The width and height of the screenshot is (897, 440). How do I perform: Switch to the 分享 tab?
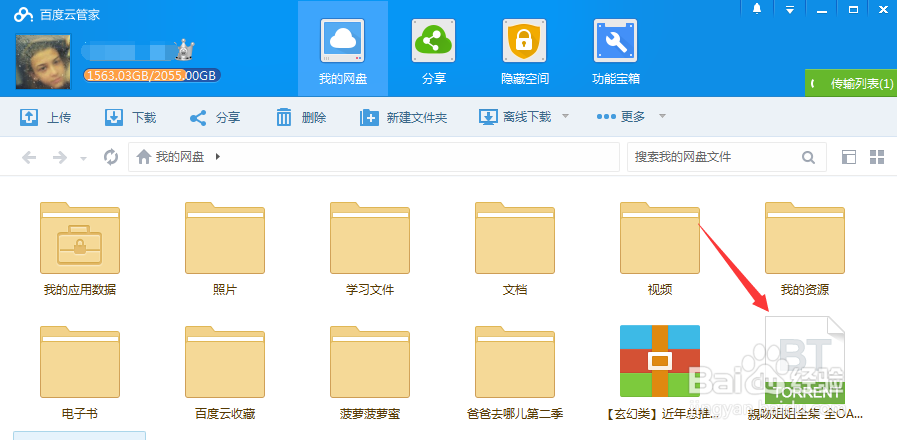433,50
